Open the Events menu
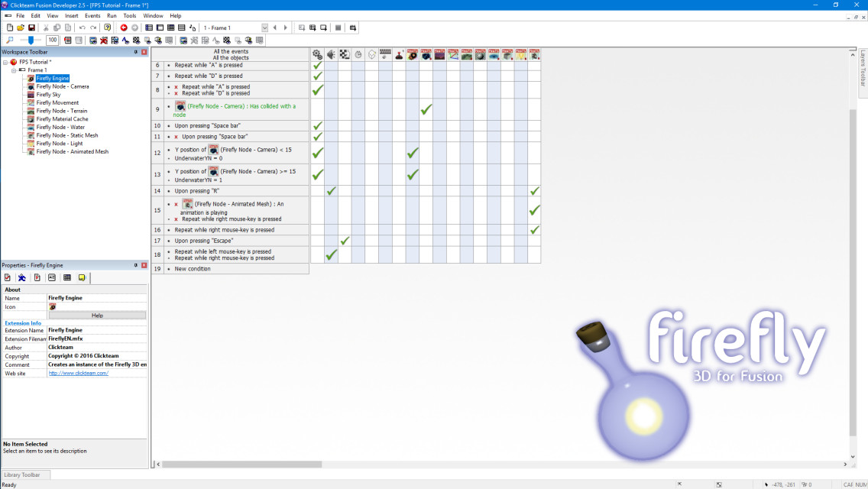Viewport: 868px width, 489px height. point(91,15)
